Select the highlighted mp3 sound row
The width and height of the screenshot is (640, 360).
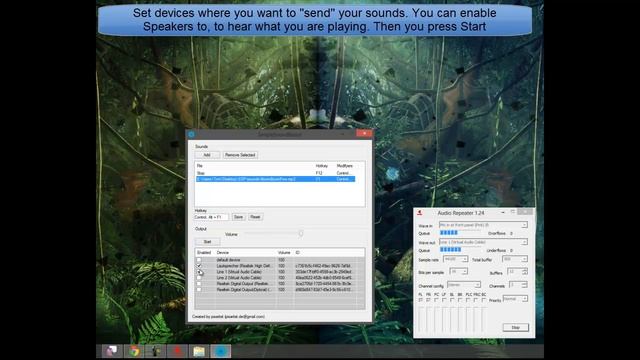[276, 179]
